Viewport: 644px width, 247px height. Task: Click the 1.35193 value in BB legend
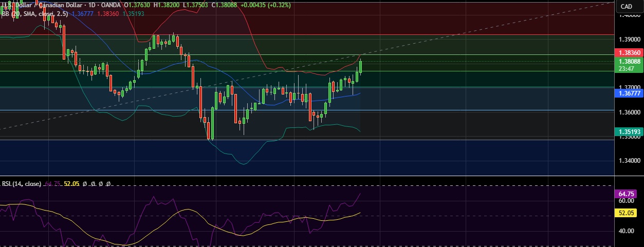tap(133, 14)
